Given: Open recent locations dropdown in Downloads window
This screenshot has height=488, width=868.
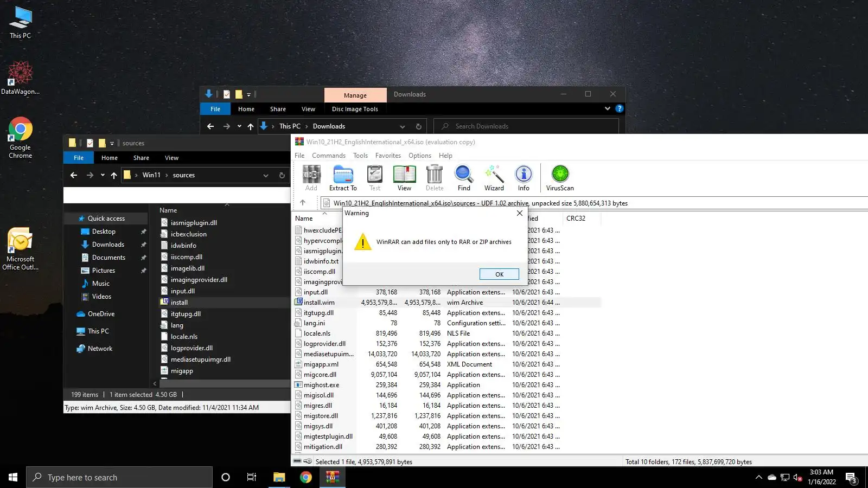Looking at the screenshot, I should pyautogui.click(x=239, y=126).
